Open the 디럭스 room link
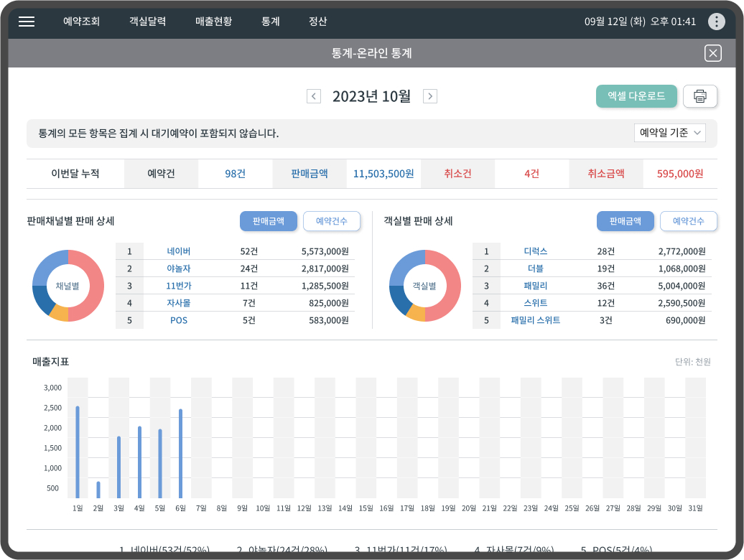The width and height of the screenshot is (744, 560). pos(535,251)
